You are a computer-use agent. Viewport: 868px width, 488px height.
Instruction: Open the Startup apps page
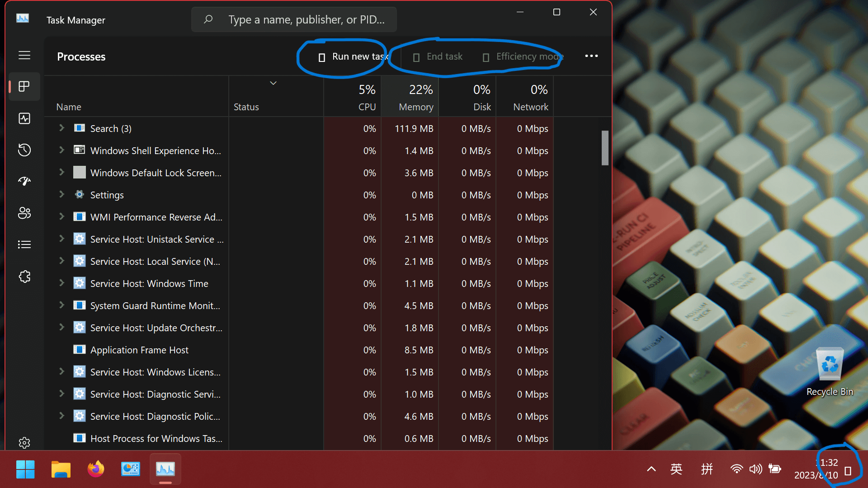(24, 181)
